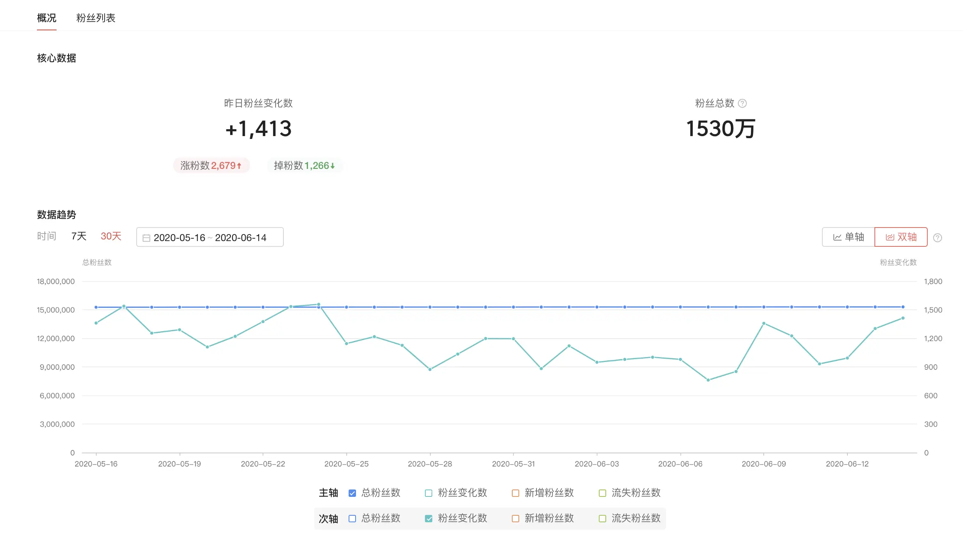Uncheck 次轴 粉丝变化数 checkbox

[x=429, y=519]
